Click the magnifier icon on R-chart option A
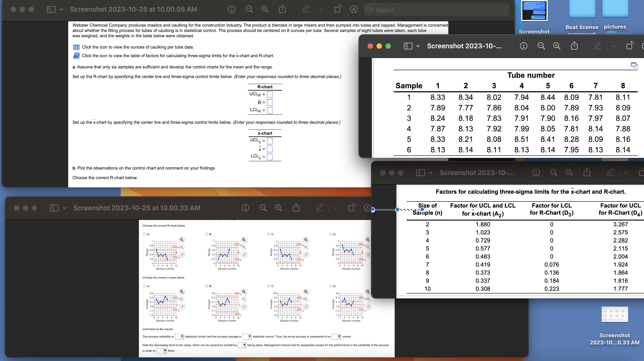This screenshot has width=644, height=361. 182,240
